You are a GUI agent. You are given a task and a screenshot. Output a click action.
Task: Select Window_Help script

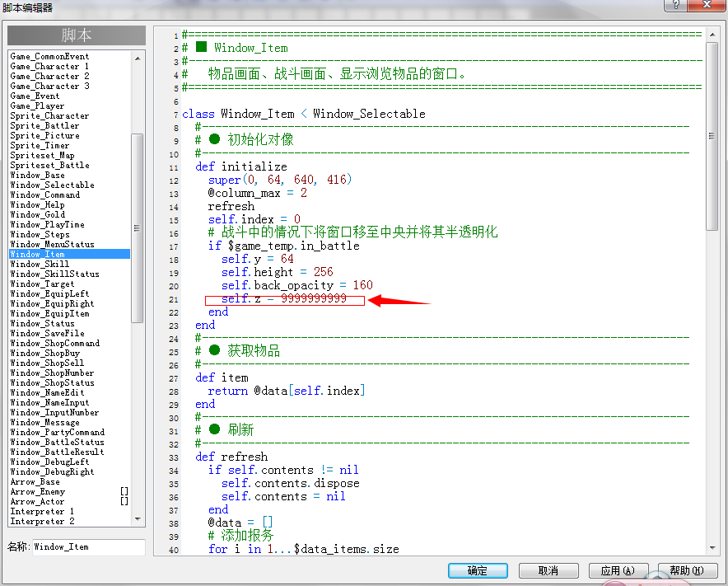tap(37, 205)
